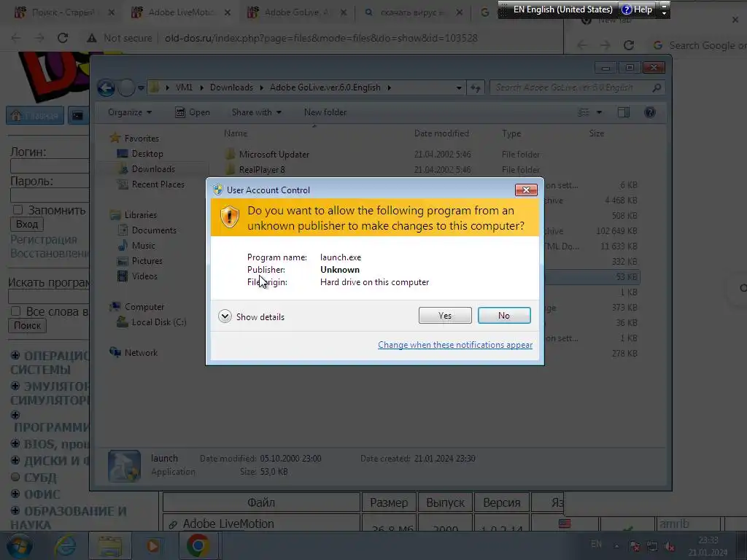Toggle preview pane icon
Viewport: 747px width, 560px height.
click(x=624, y=112)
